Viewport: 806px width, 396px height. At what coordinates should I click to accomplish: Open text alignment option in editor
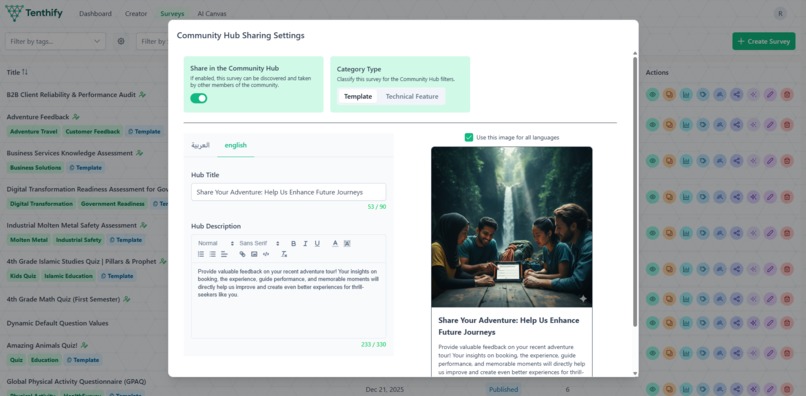coord(225,254)
